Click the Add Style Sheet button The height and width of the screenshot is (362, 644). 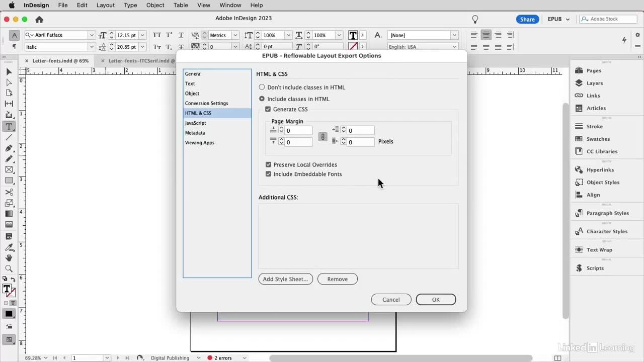point(286,279)
